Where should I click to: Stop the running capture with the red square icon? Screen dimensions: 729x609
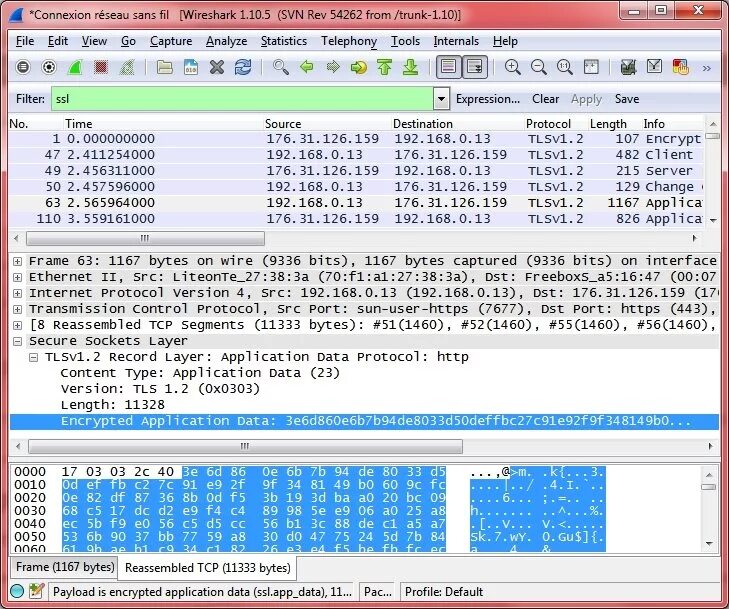click(x=101, y=67)
